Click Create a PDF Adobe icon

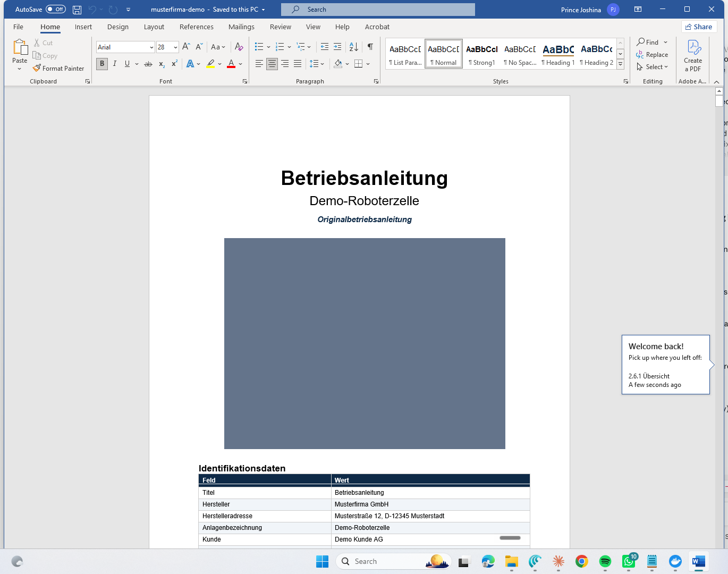pos(693,56)
